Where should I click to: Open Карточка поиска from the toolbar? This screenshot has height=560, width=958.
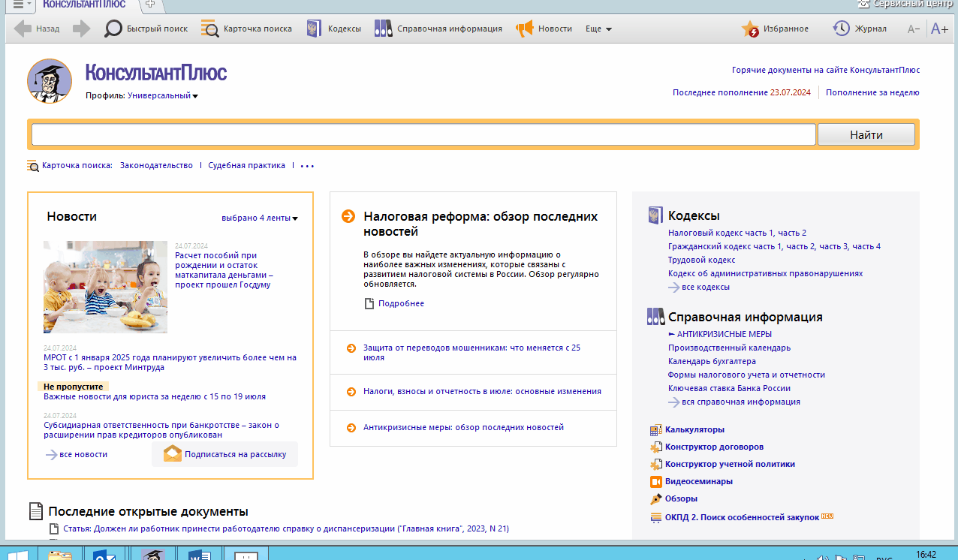pyautogui.click(x=247, y=29)
